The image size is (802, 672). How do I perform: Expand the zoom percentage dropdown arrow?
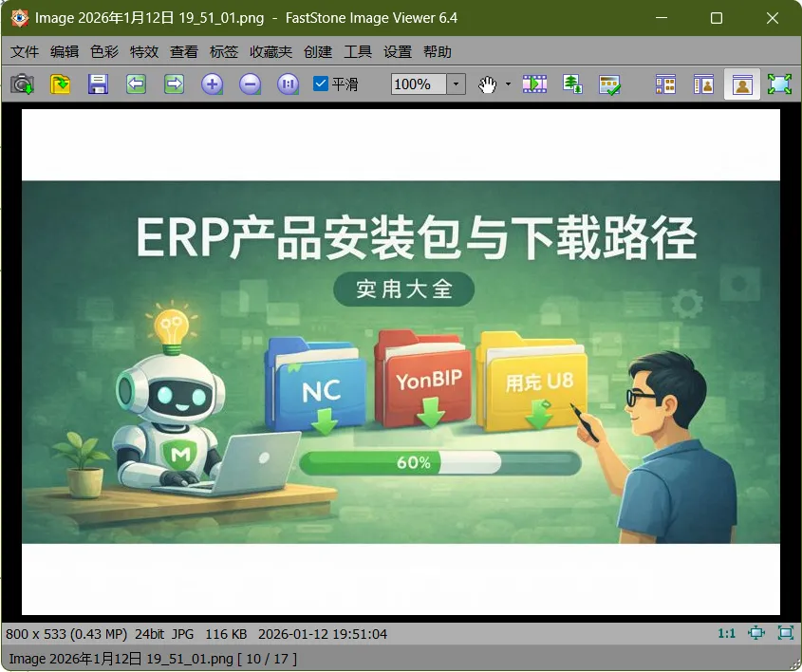point(456,84)
